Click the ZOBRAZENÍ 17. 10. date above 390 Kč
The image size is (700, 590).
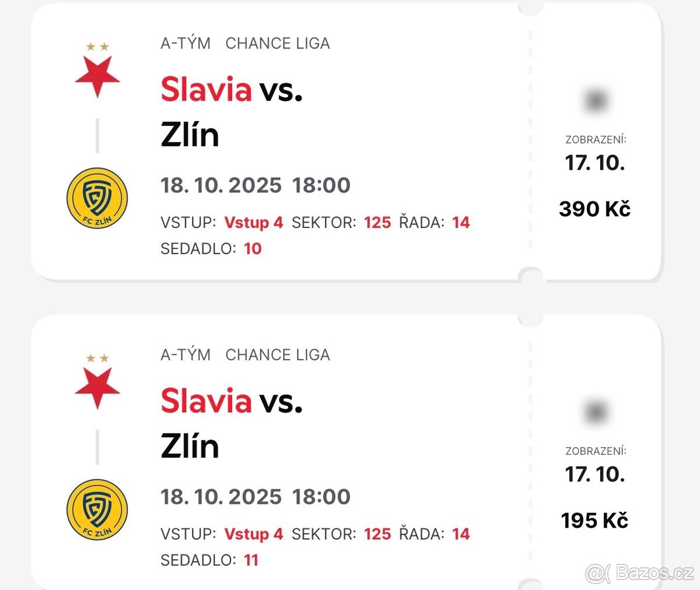(595, 162)
